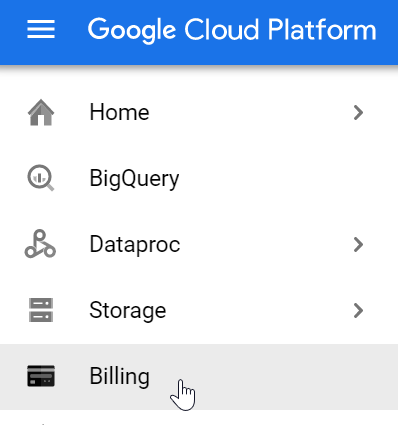Screen dimensions: 398x425
Task: Select the Storage server icon
Action: click(x=41, y=310)
